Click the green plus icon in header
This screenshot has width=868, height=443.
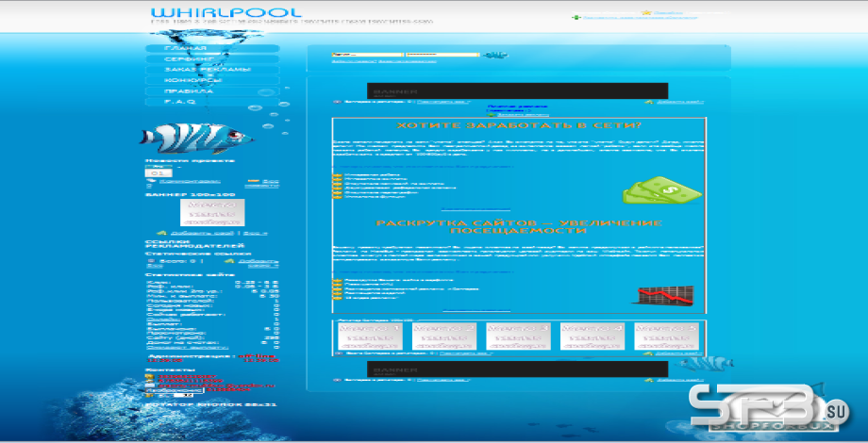pyautogui.click(x=576, y=18)
